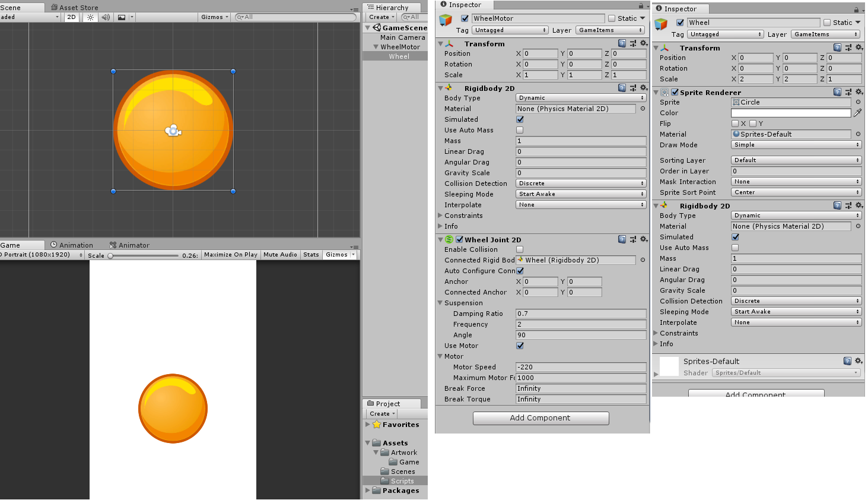
Task: Open Layer GameItems dropdown for WheelMotor
Action: click(x=610, y=30)
